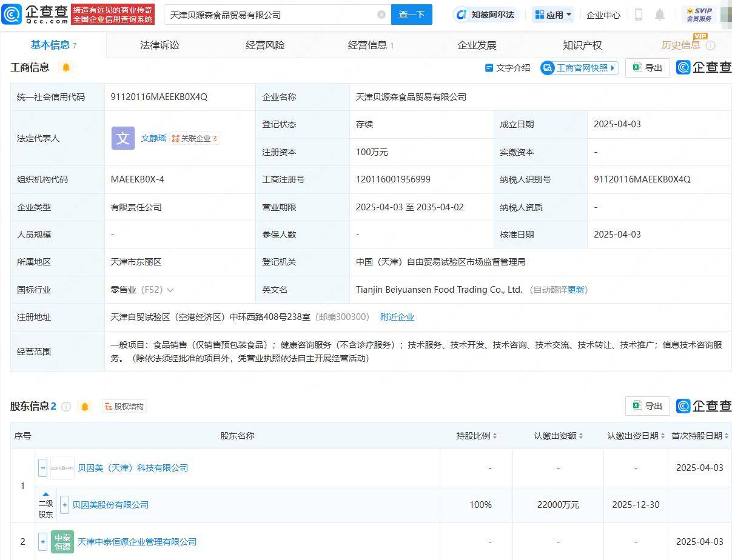Select the 存续 registration status value
The height and width of the screenshot is (560, 732).
[364, 124]
